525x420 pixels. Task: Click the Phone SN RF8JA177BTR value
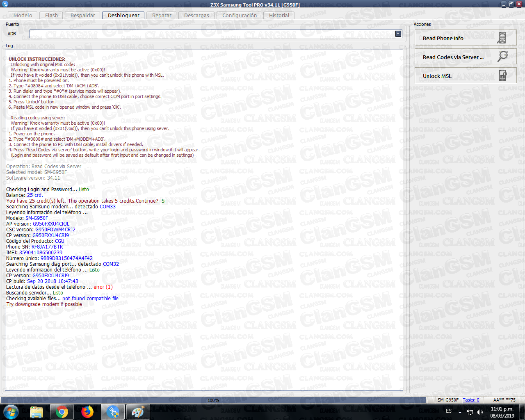[x=47, y=247]
